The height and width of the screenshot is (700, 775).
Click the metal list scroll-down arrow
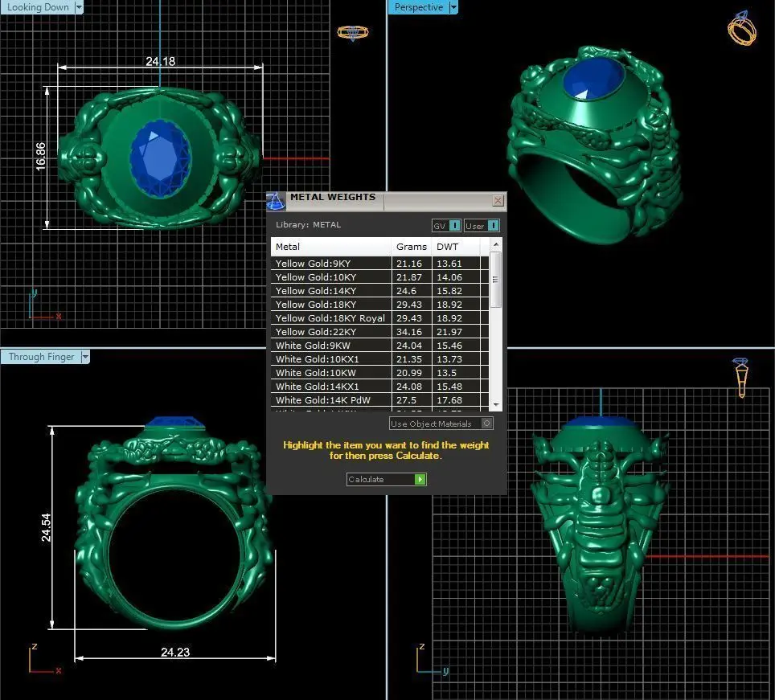pyautogui.click(x=496, y=404)
